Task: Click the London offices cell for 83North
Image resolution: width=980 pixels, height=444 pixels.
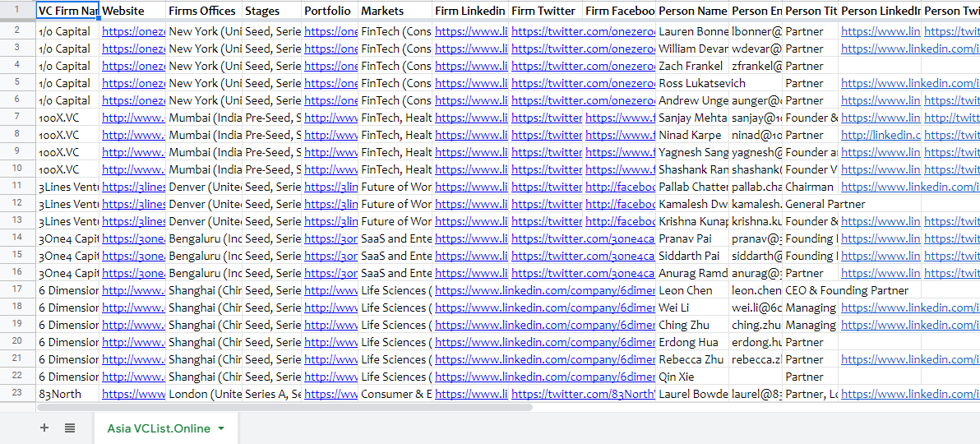Action: [x=204, y=394]
